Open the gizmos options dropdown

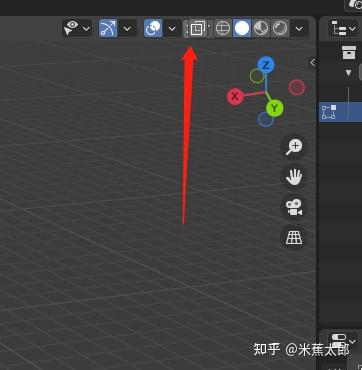click(127, 28)
